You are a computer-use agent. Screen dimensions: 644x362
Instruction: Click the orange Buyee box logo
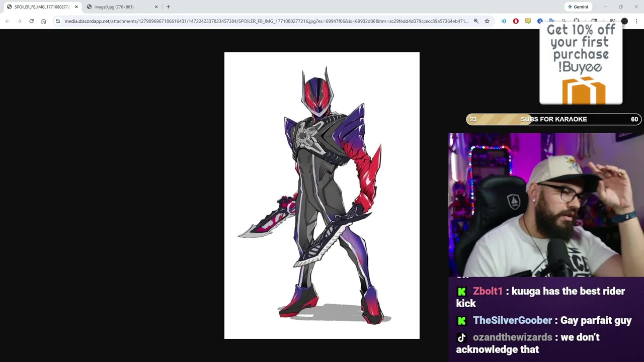584,90
